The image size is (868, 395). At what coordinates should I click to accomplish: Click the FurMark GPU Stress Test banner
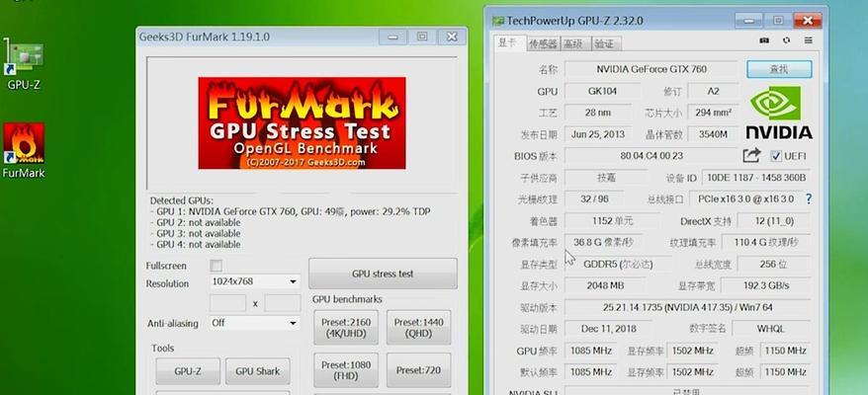[x=302, y=122]
